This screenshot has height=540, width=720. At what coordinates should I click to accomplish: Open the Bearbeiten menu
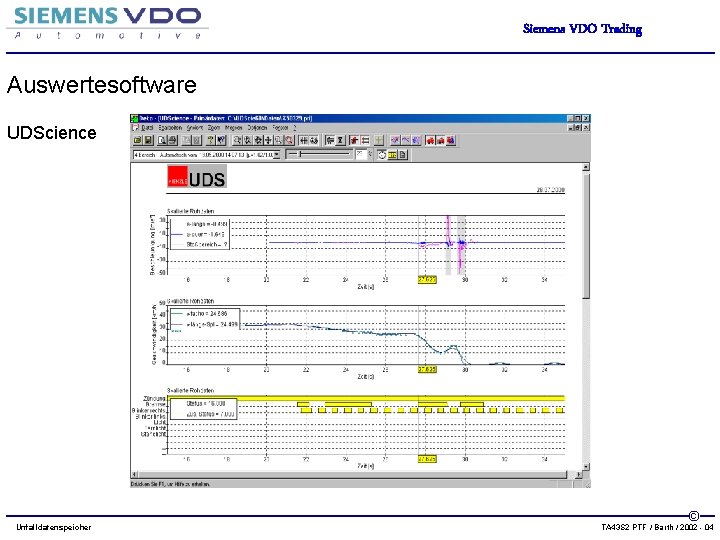170,128
